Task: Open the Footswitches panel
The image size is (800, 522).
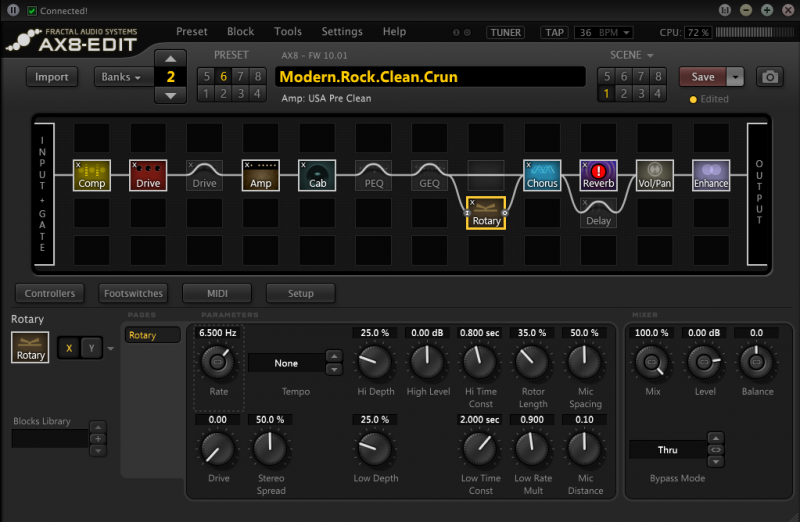Action: click(x=132, y=293)
